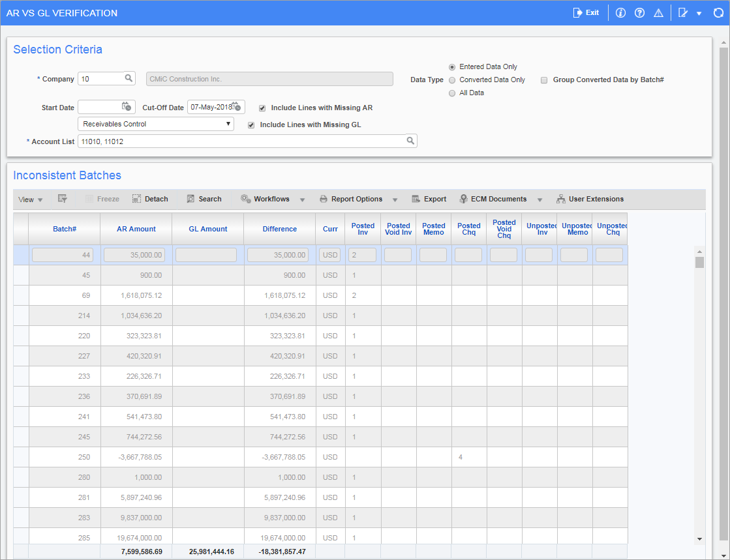Click the ECM Documents button label
This screenshot has height=560, width=730.
coord(498,199)
